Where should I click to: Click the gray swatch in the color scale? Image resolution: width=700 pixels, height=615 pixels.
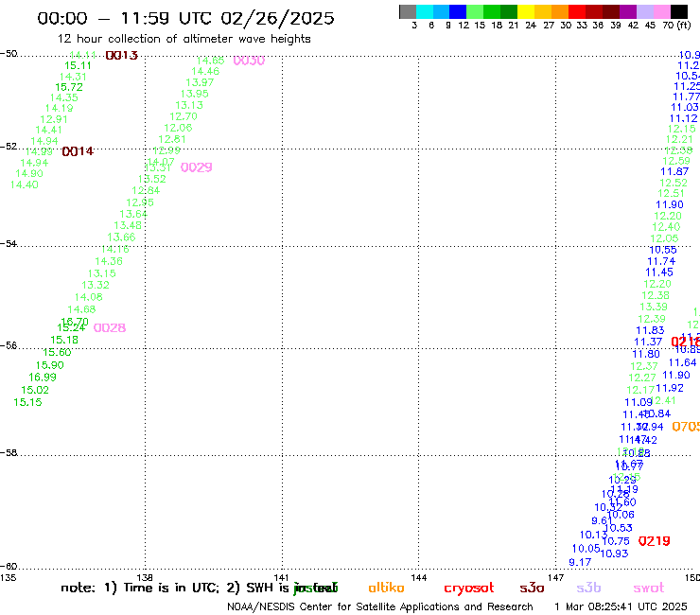408,11
